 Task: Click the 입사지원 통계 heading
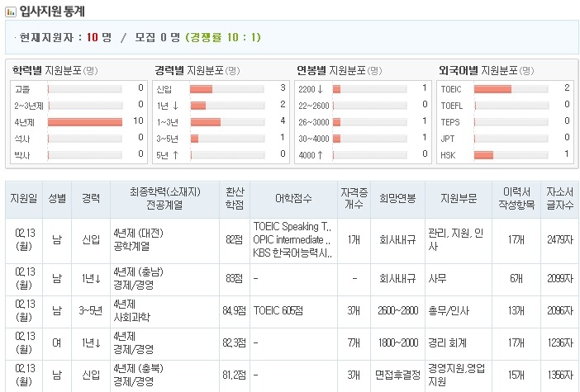coord(52,12)
